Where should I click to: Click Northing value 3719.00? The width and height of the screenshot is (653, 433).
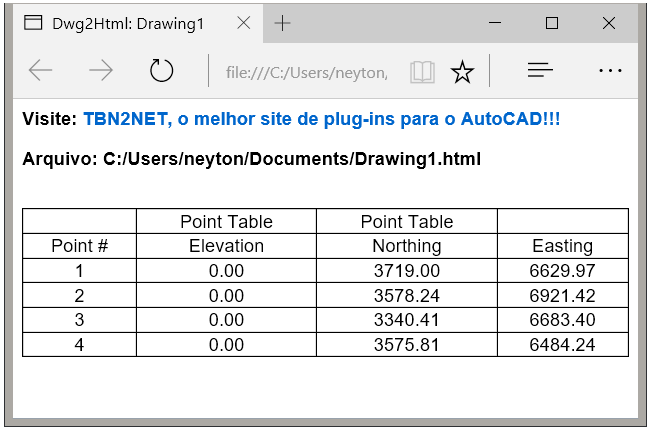pos(406,271)
